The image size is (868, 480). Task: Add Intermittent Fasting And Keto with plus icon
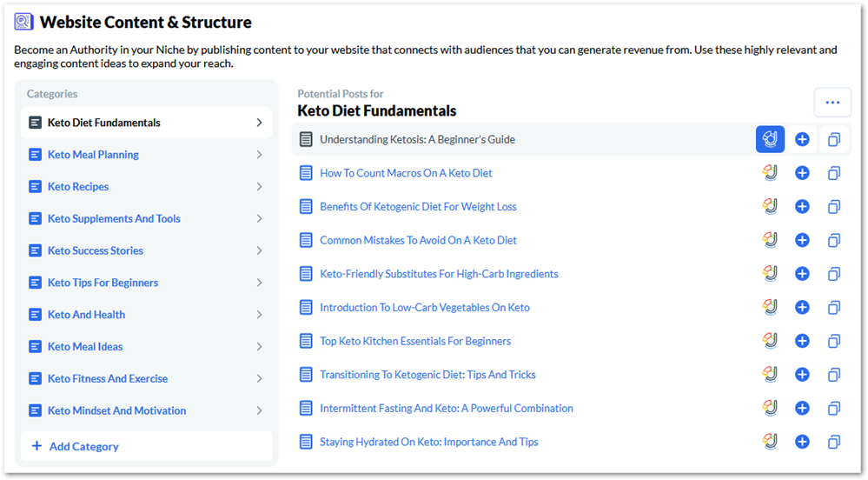point(802,408)
